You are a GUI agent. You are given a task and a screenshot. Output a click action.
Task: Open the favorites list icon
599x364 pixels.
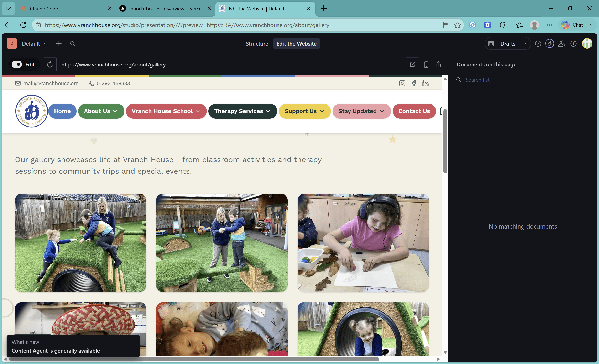click(519, 25)
